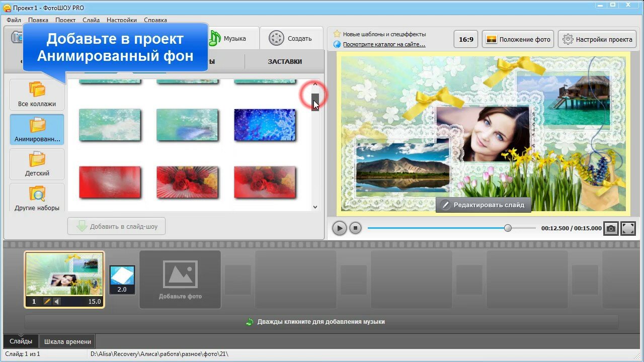Image resolution: width=644 pixels, height=362 pixels.
Task: Click the pencil edit icon on slide 1
Action: click(47, 302)
